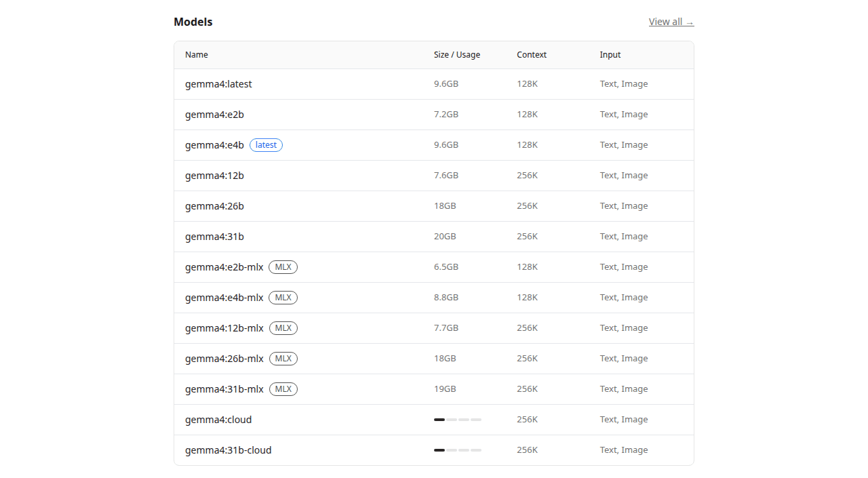Open the gemma4:e2b-mlx model

pos(224,267)
